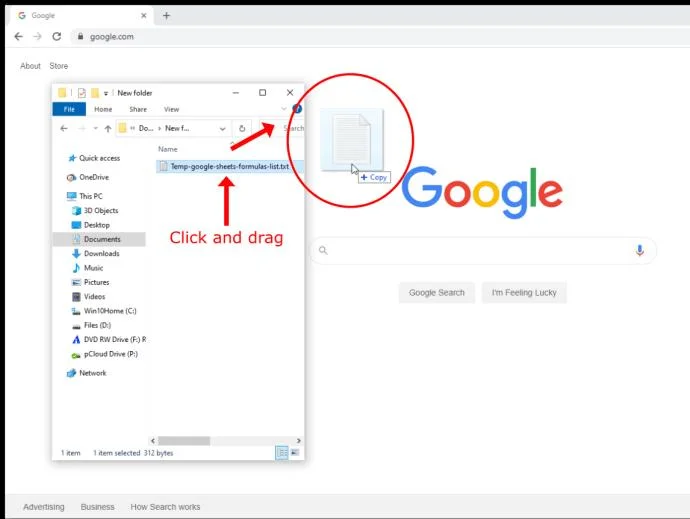The image size is (690, 519).
Task: Close the Google browser tab
Action: click(x=143, y=15)
